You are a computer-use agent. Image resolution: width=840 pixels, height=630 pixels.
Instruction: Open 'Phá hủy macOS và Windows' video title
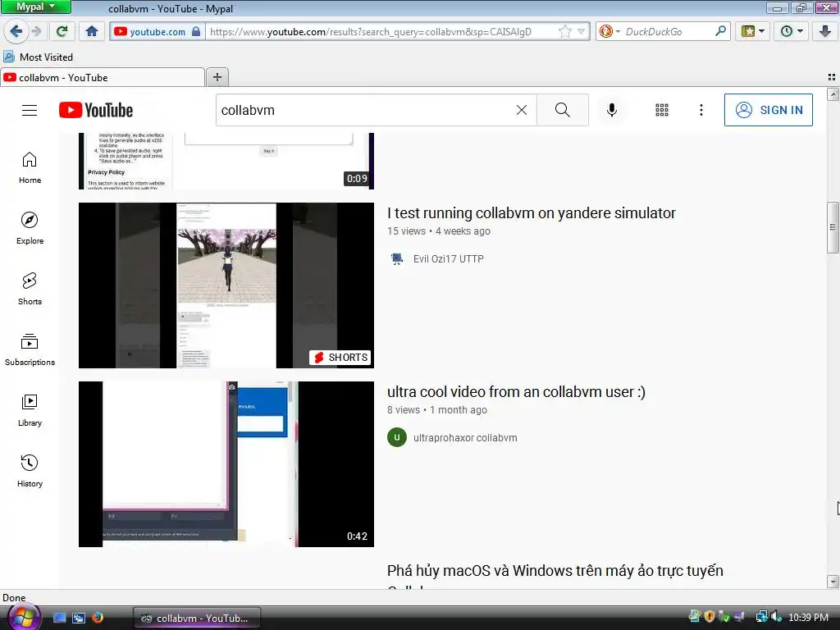[x=555, y=571]
